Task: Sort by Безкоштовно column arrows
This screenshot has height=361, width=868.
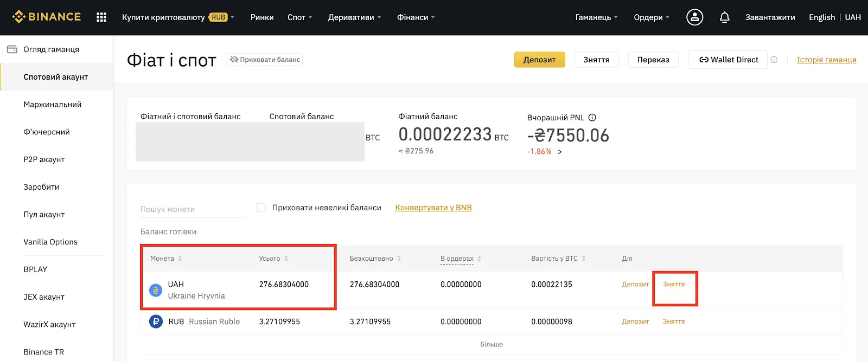Action: pyautogui.click(x=399, y=259)
